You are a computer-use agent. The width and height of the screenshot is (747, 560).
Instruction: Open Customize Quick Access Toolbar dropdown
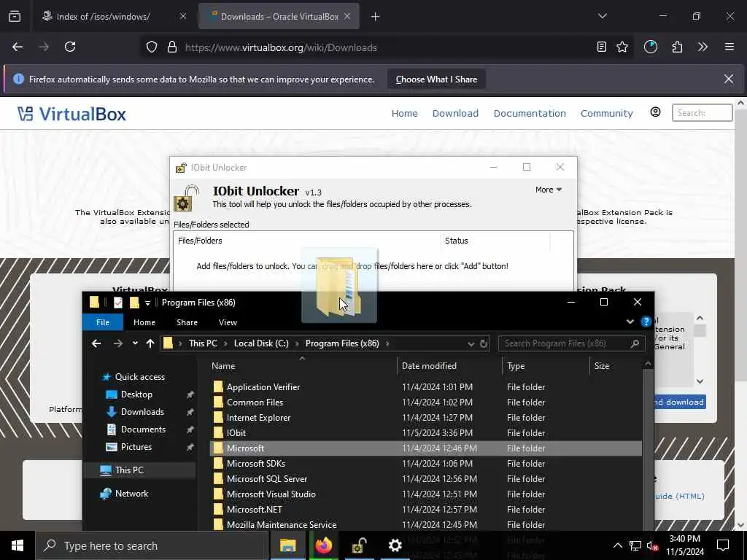(147, 303)
